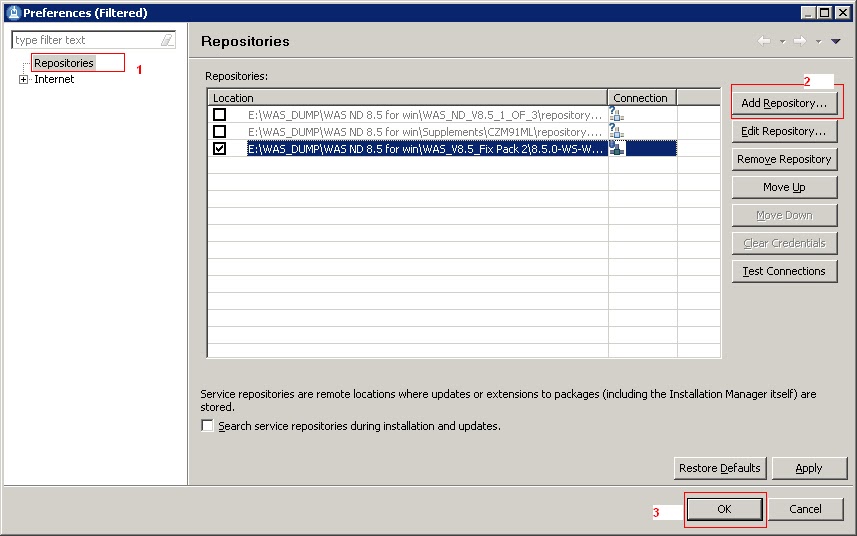Viewport: 857px width, 536px height.
Task: Click the Restore Defaults button
Action: 720,468
